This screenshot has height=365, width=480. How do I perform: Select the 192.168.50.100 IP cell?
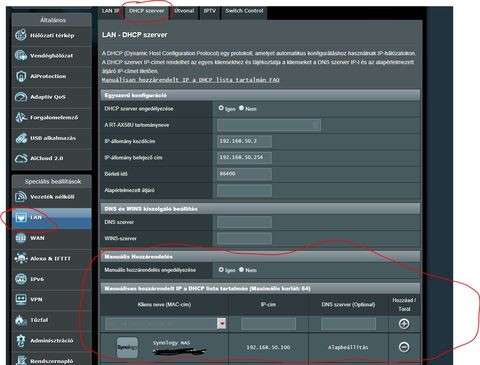268,347
